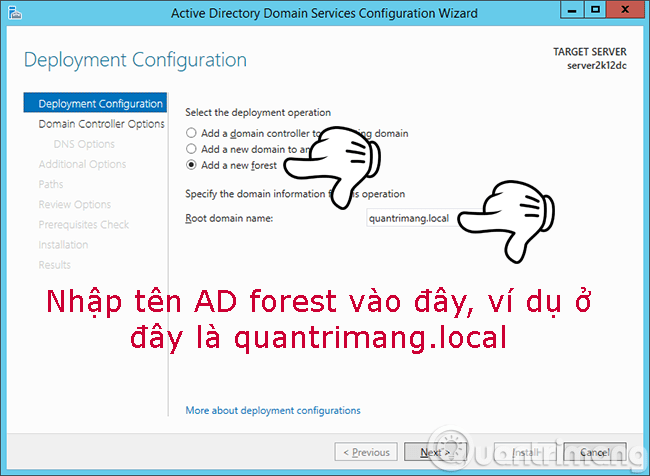Minimize the Configuration Wizard window
Screen dimensions: 650x476
point(572,10)
